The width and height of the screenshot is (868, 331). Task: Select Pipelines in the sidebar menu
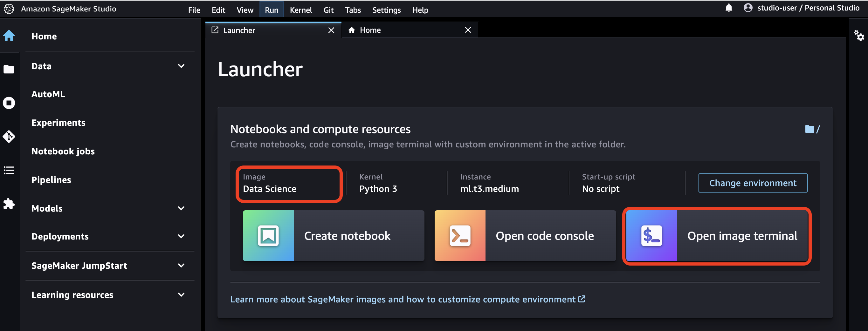[51, 180]
